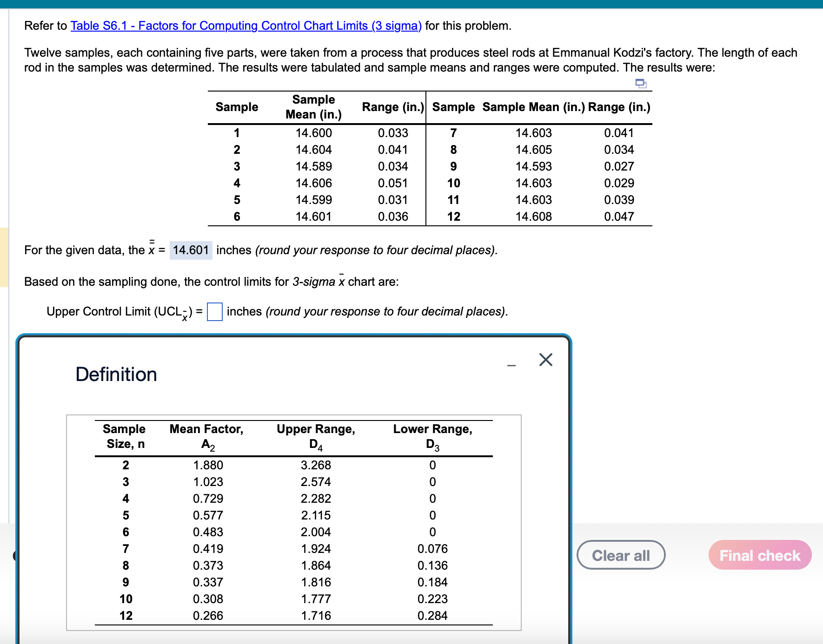Select the sample 10 mean value 14.603

534,183
